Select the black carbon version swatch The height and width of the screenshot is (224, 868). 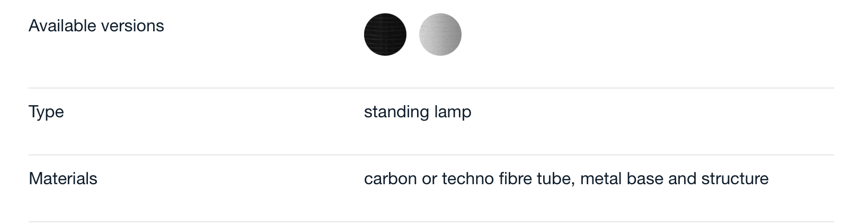(x=385, y=35)
